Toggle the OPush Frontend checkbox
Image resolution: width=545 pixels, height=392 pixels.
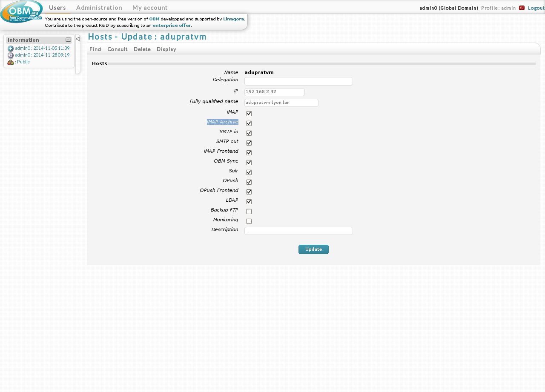click(249, 192)
